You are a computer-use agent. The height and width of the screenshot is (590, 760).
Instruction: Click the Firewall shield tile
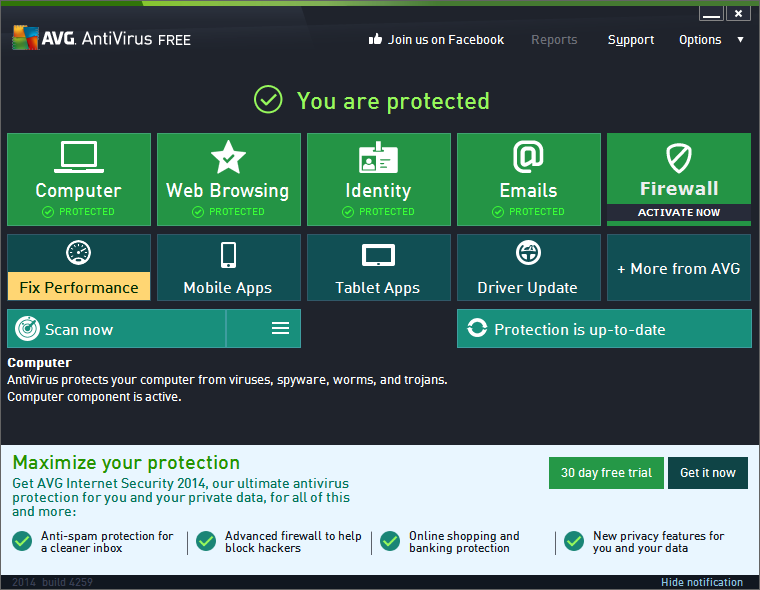(679, 170)
